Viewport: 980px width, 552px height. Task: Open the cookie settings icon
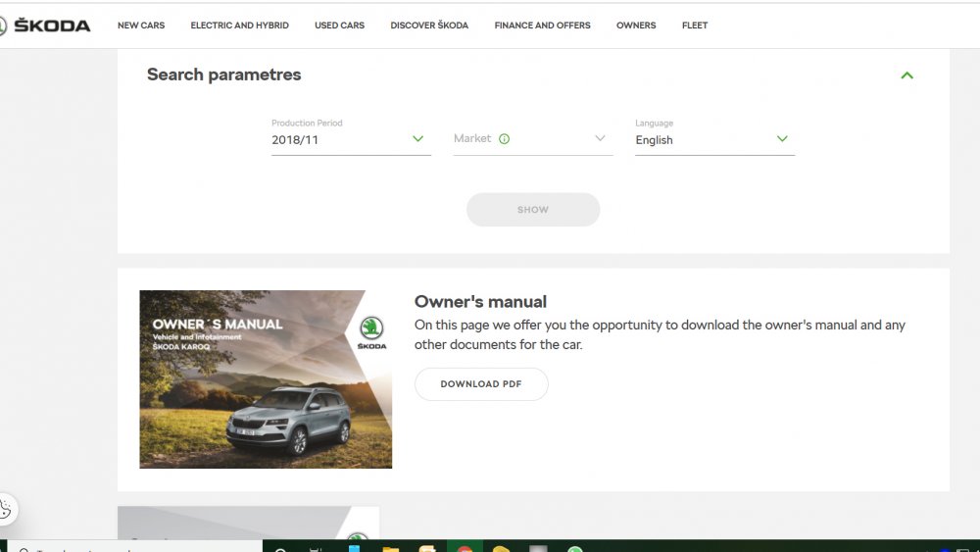tap(6, 509)
